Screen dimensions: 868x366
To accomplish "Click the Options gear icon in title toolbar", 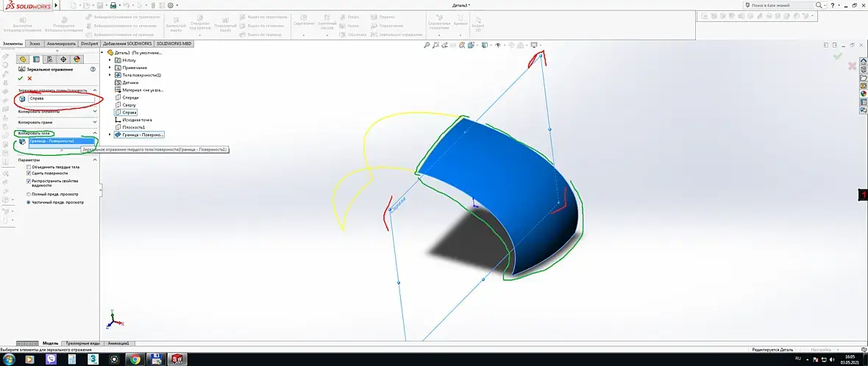I will point(170,5).
